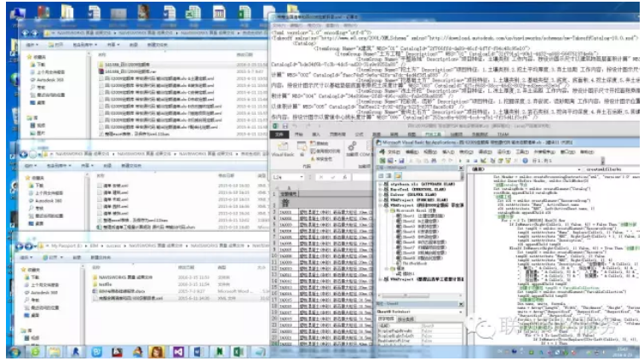
Task: Select ThisWorkbook in the VBA project tree
Action: [411, 263]
